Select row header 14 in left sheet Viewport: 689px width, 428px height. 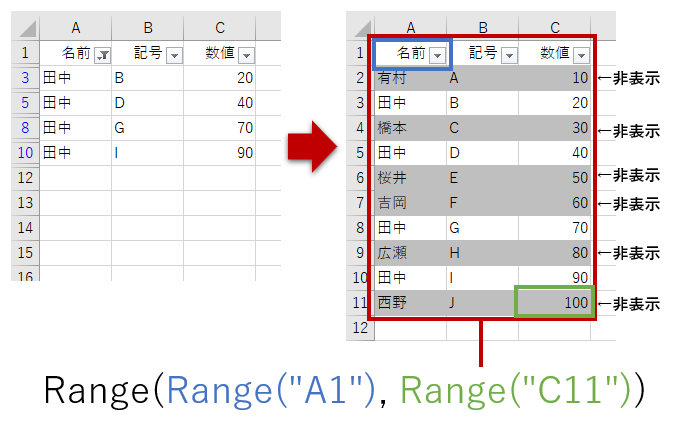(25, 228)
